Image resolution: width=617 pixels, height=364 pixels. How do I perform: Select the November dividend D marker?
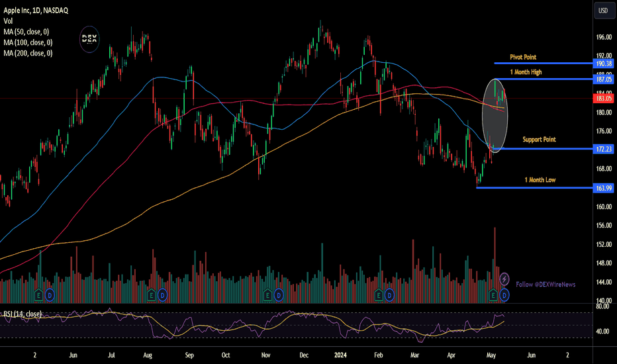coord(279,295)
